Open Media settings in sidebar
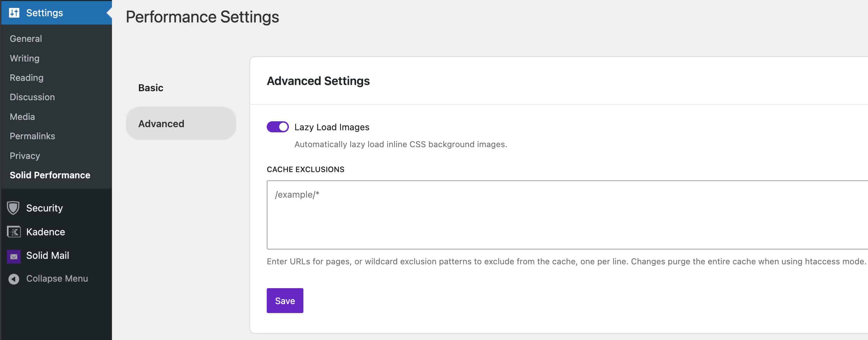868x340 pixels. pos(22,117)
